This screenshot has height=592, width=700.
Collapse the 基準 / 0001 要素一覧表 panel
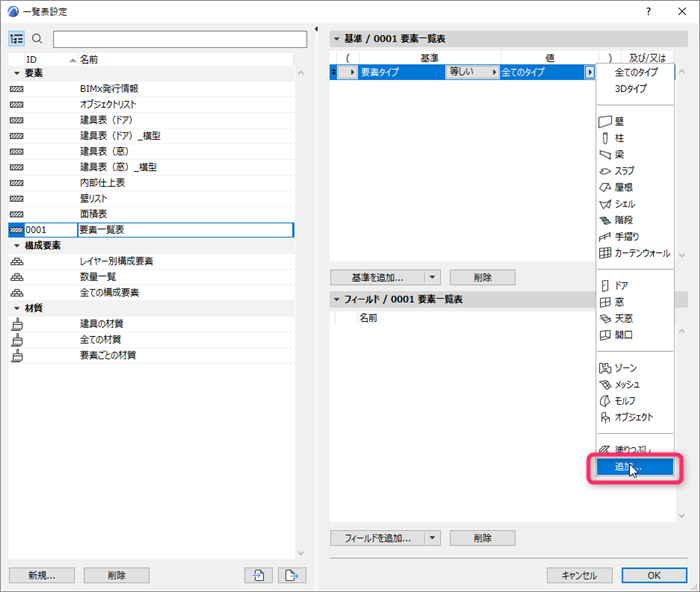coord(337,39)
